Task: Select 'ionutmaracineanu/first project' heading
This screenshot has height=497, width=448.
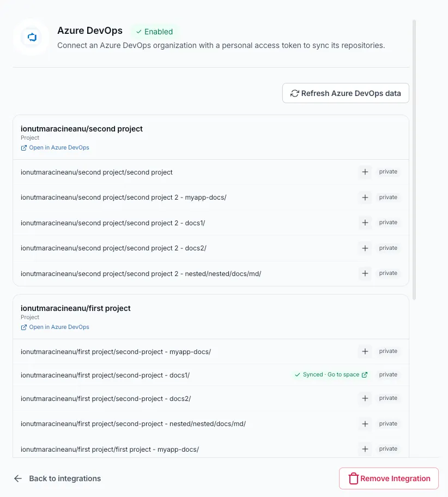Action: coord(76,308)
